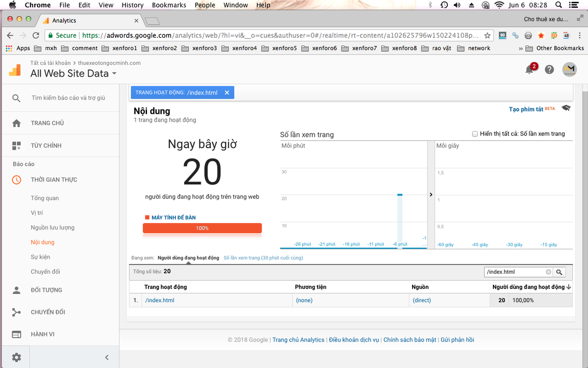Click the Trang hoạt động column header
This screenshot has width=588, height=368.
pyautogui.click(x=166, y=287)
